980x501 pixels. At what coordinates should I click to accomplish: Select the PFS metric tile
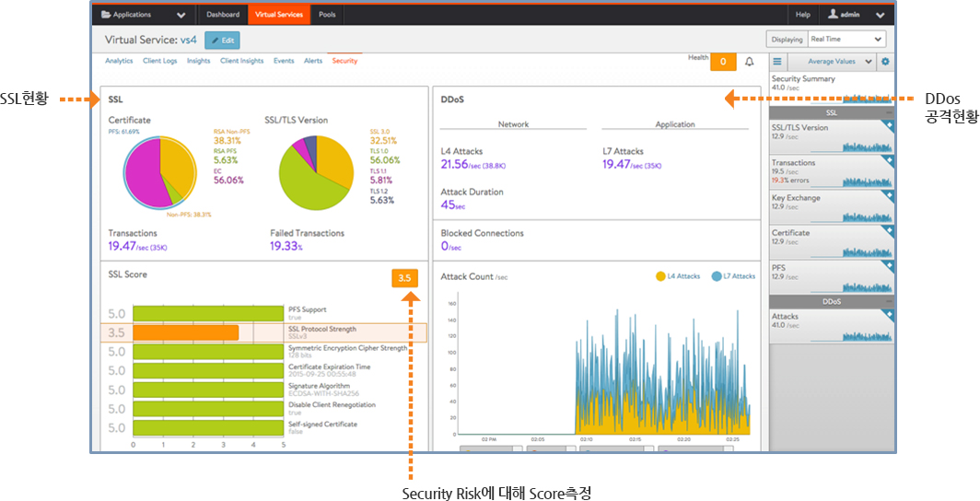click(x=832, y=276)
